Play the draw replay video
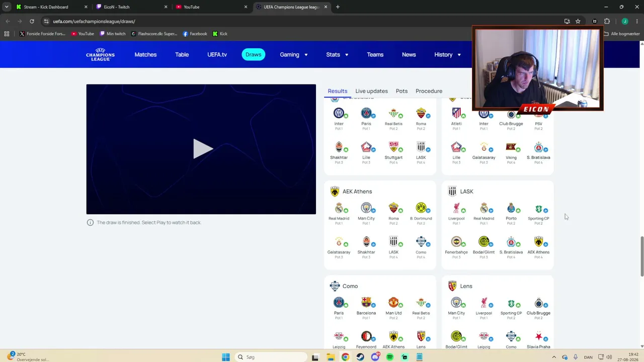Screen dimensions: 644x362 point(203,149)
